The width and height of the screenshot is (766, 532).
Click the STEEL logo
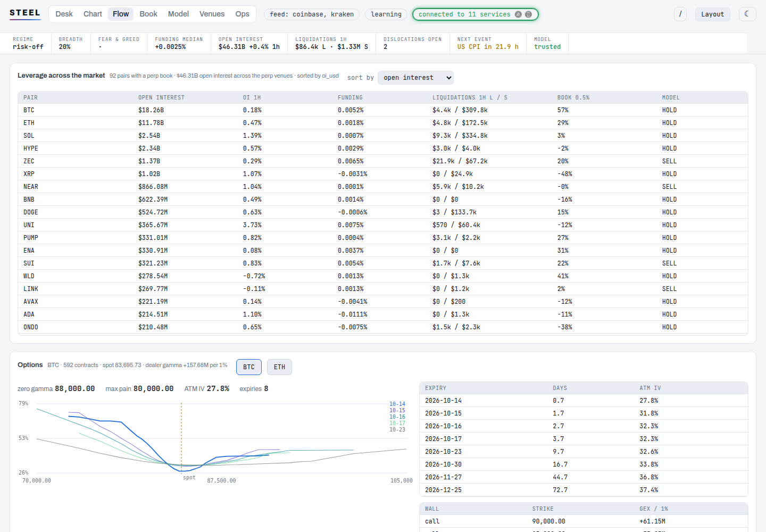(x=25, y=13)
